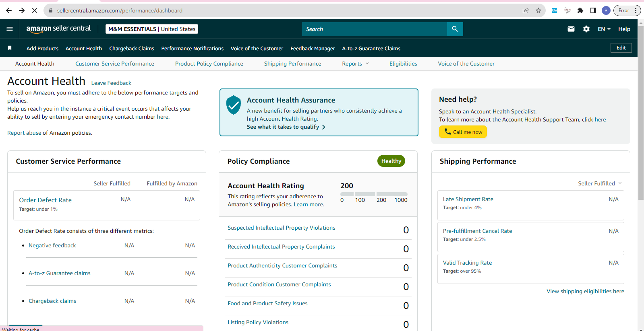Go back to the previous browser page
The height and width of the screenshot is (331, 644).
tap(9, 10)
